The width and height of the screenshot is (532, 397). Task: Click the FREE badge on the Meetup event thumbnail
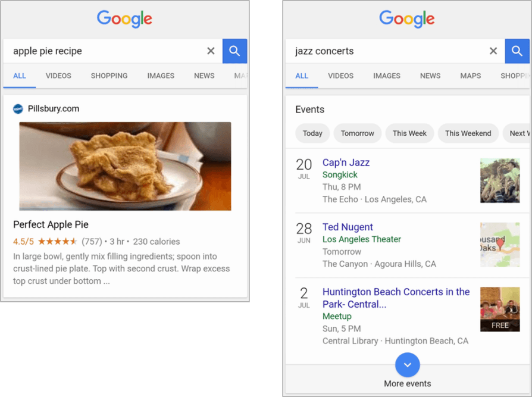[x=500, y=325]
